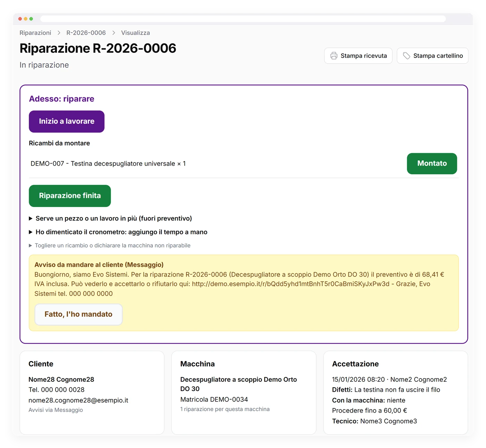This screenshot has height=448, width=486.
Task: Click the "Macchina" card heading
Action: [x=198, y=364]
